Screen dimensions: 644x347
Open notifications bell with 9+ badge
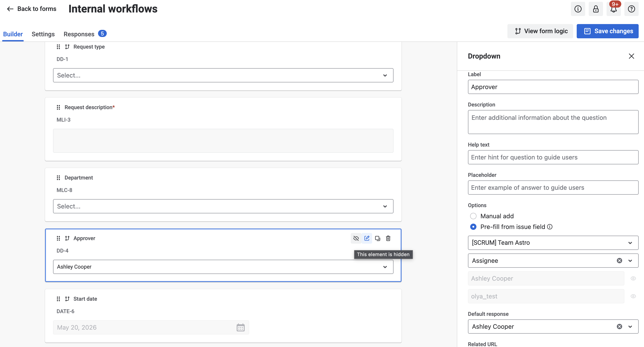pos(613,9)
